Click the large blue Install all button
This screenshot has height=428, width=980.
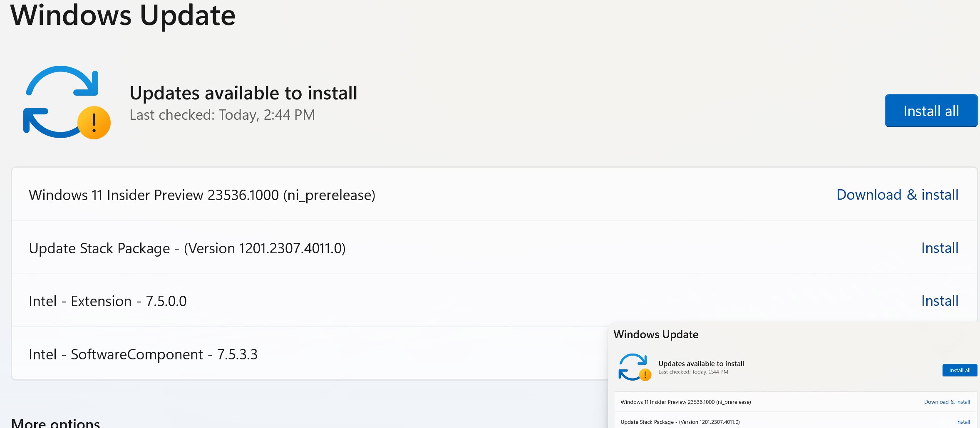tap(931, 111)
